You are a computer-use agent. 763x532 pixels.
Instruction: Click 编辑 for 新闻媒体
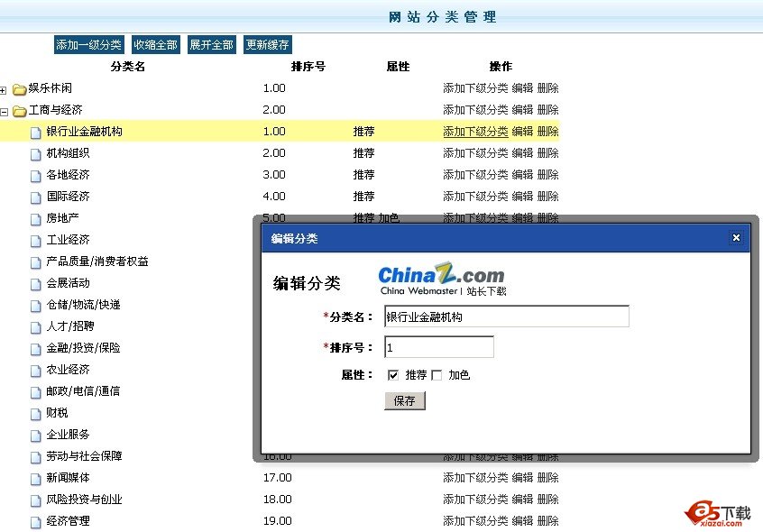tap(522, 478)
